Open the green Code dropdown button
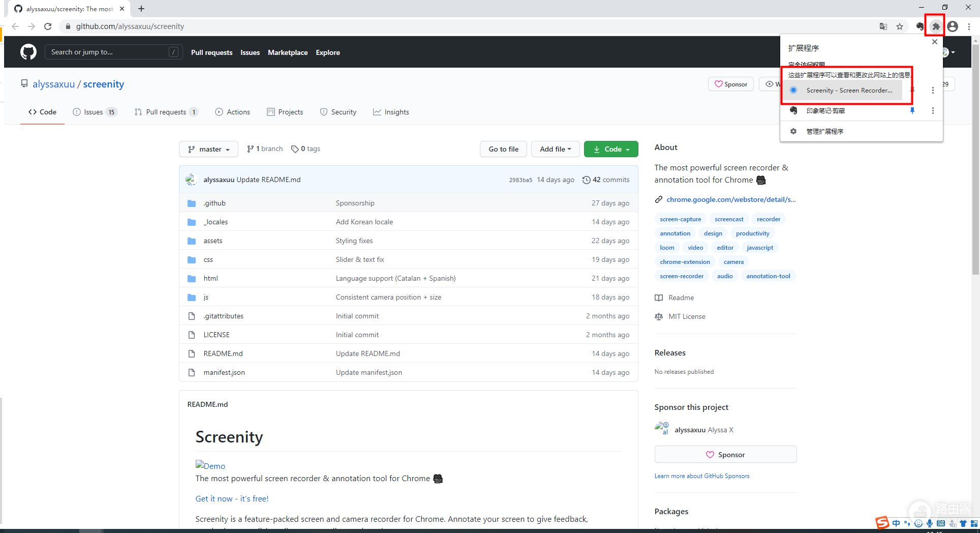 (611, 149)
